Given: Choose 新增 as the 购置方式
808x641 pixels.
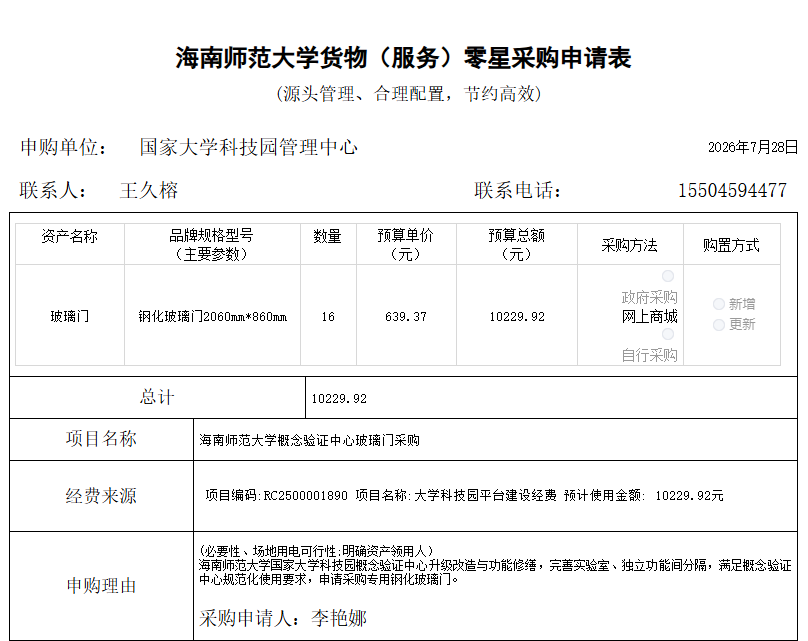Looking at the screenshot, I should tap(719, 304).
